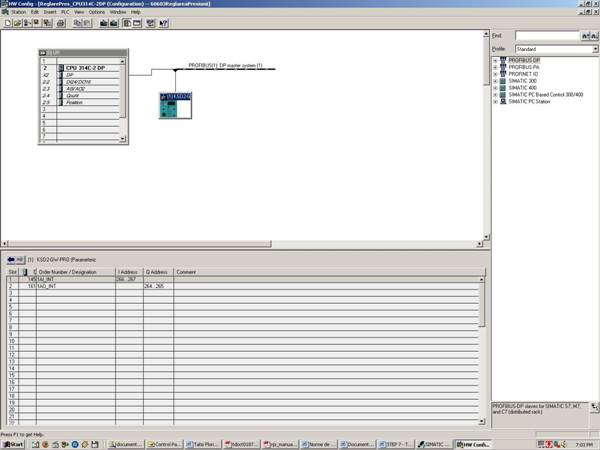
Task: Click the back arrow in the detail pane
Action: point(11,260)
